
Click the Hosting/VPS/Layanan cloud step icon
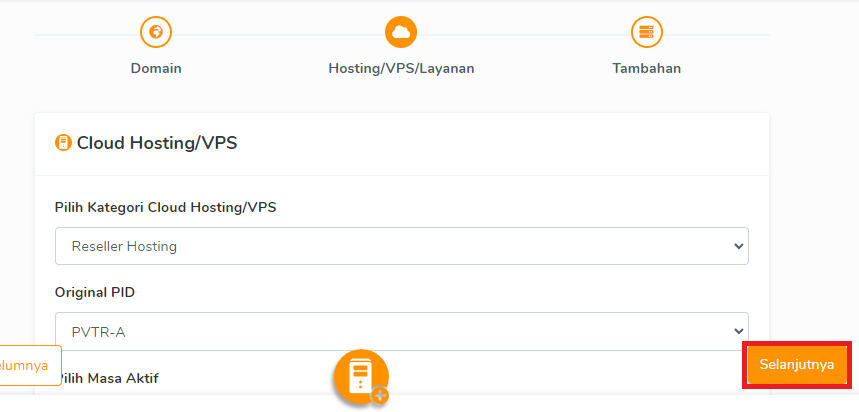coord(401,33)
